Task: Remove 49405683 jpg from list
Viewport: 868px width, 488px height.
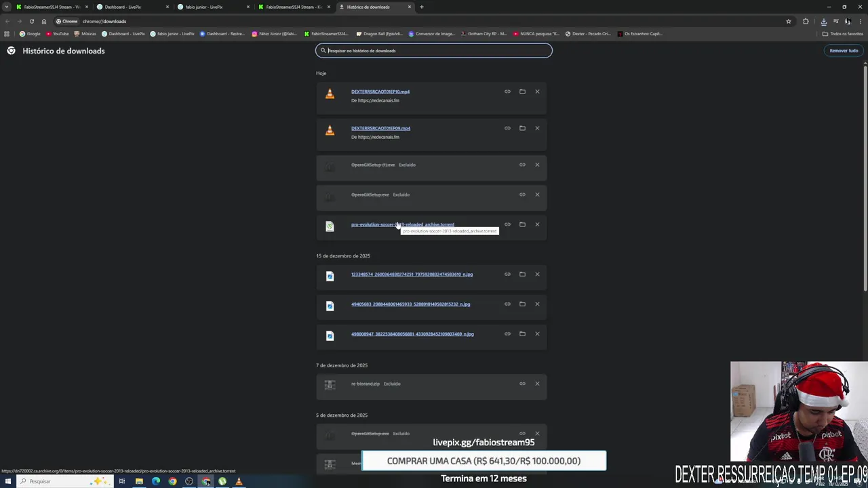Action: (x=537, y=304)
